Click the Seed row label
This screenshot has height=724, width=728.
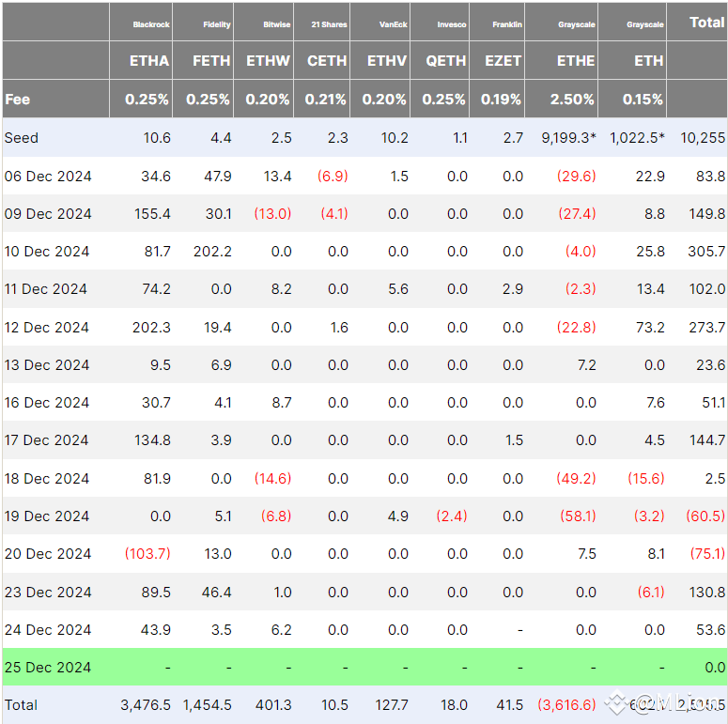(x=22, y=138)
